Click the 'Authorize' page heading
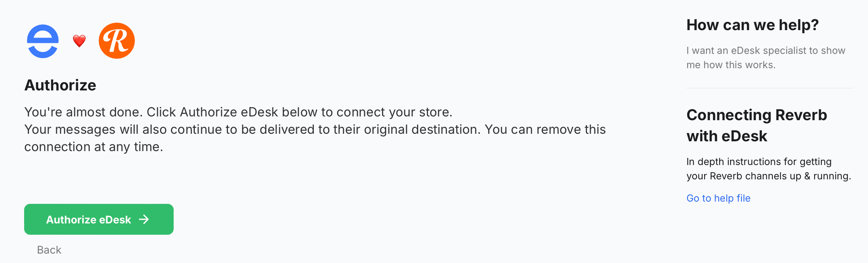This screenshot has width=868, height=263. [60, 85]
